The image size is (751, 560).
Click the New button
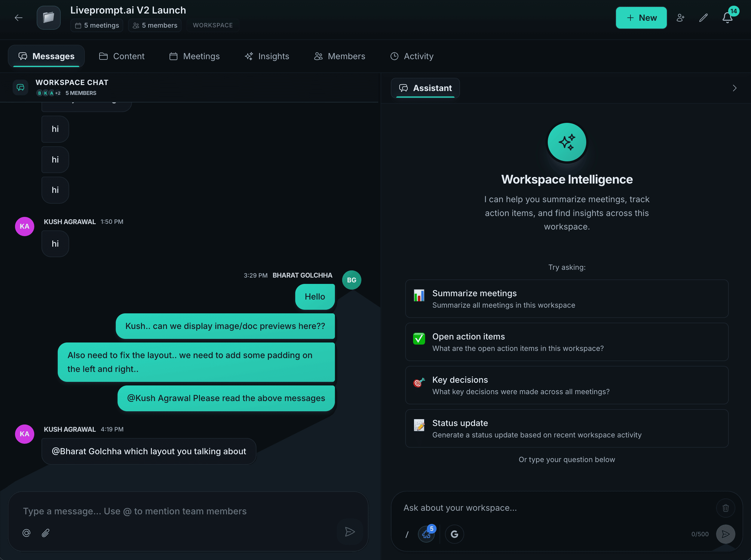coord(641,18)
